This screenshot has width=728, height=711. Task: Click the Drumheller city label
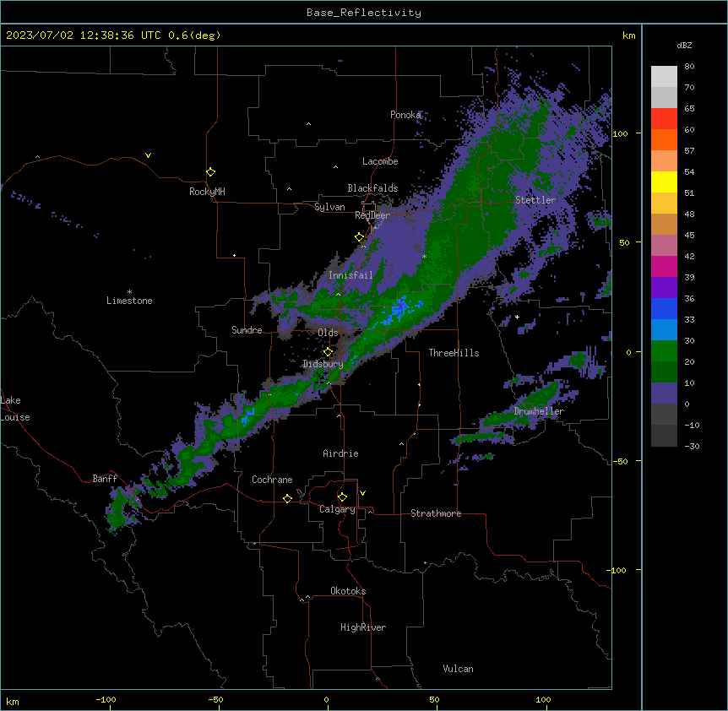point(539,411)
